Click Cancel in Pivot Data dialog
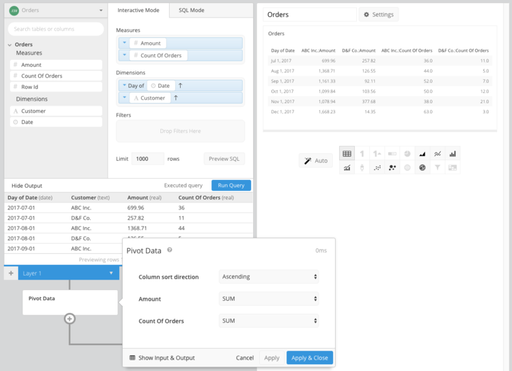This screenshot has height=371, width=512. pyautogui.click(x=245, y=358)
